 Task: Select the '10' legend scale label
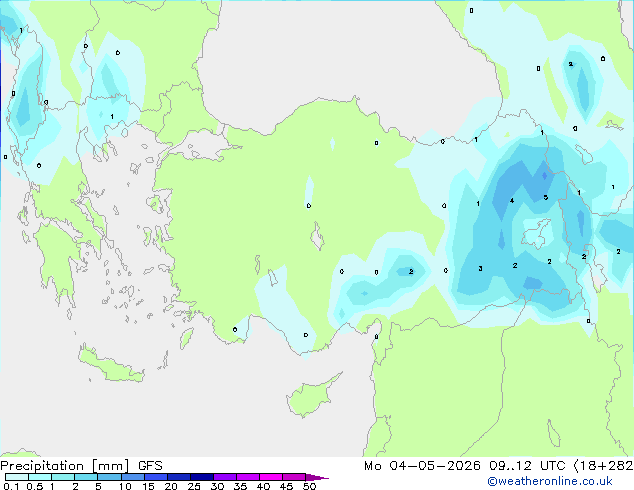pyautogui.click(x=125, y=486)
